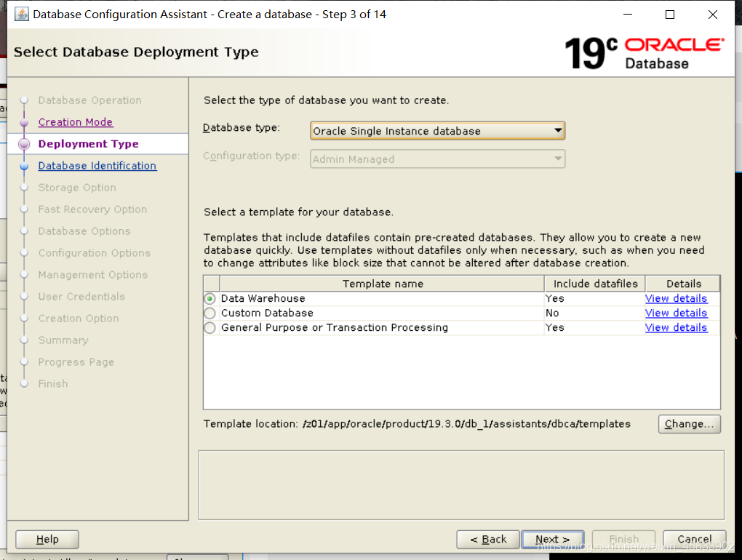Jump to Database Identification step
The width and height of the screenshot is (742, 560).
coord(97,166)
